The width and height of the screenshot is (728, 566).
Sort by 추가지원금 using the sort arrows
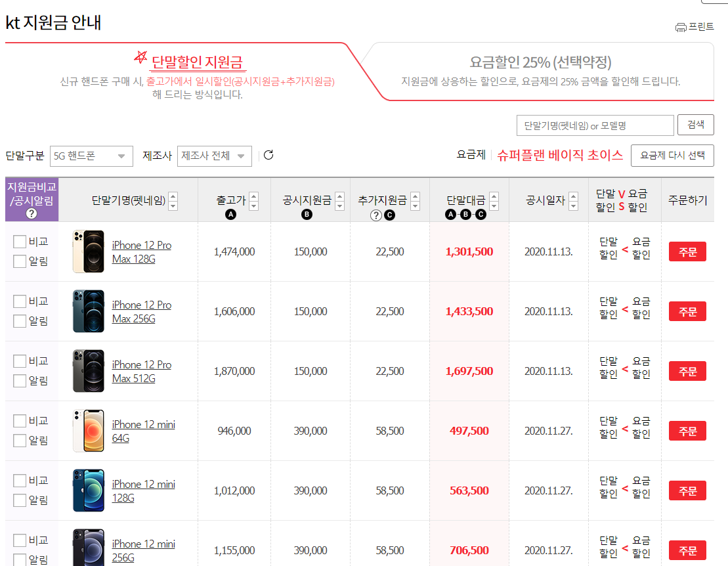pyautogui.click(x=416, y=201)
